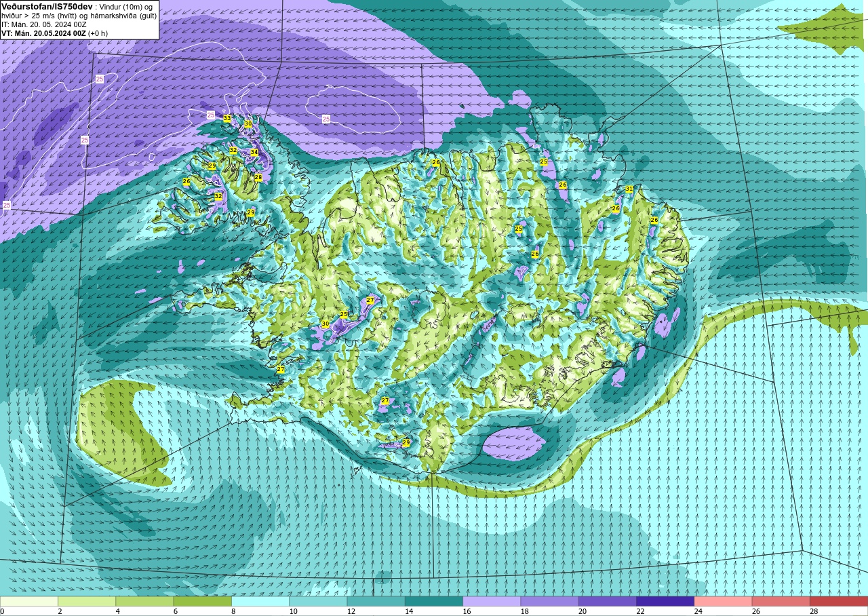Click the yellow "34" peak gust label
868x616 pixels.
[x=254, y=153]
